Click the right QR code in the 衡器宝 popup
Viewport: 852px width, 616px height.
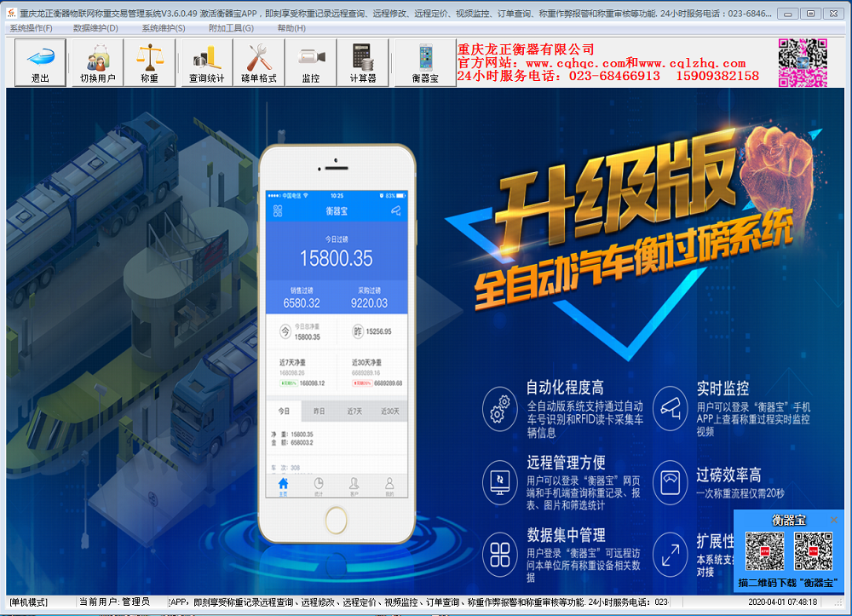click(813, 551)
